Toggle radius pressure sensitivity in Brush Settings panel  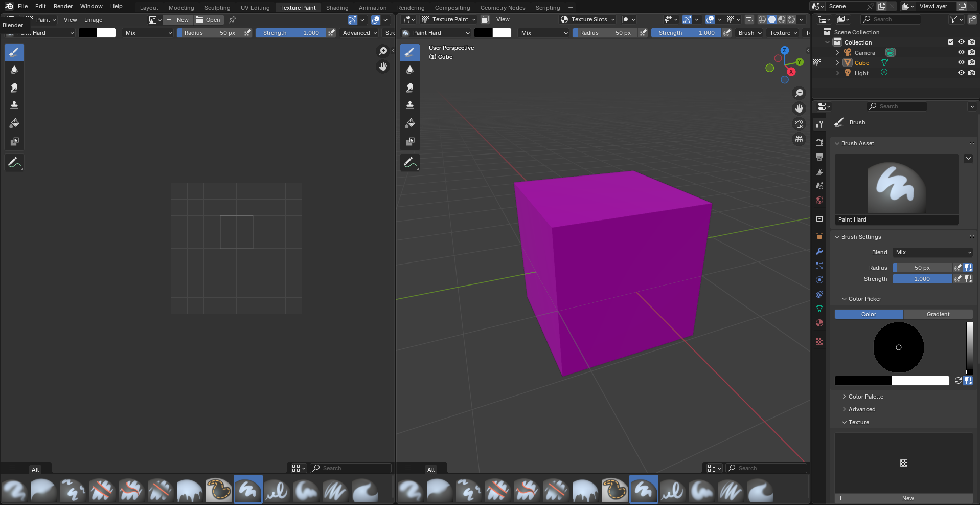click(x=958, y=268)
